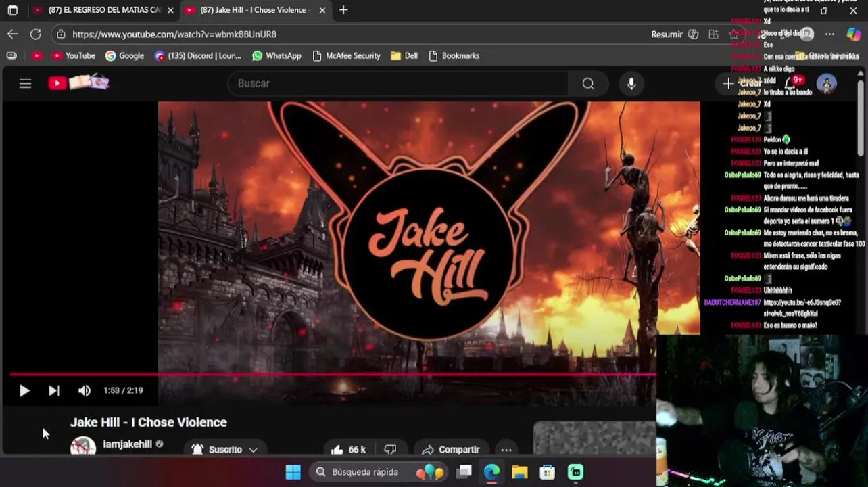Open the youtu.be link in chat
This screenshot has width=868, height=487.
click(802, 308)
